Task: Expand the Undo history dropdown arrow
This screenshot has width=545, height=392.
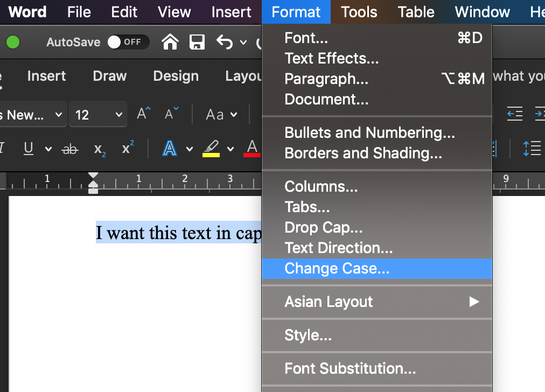Action: point(242,42)
